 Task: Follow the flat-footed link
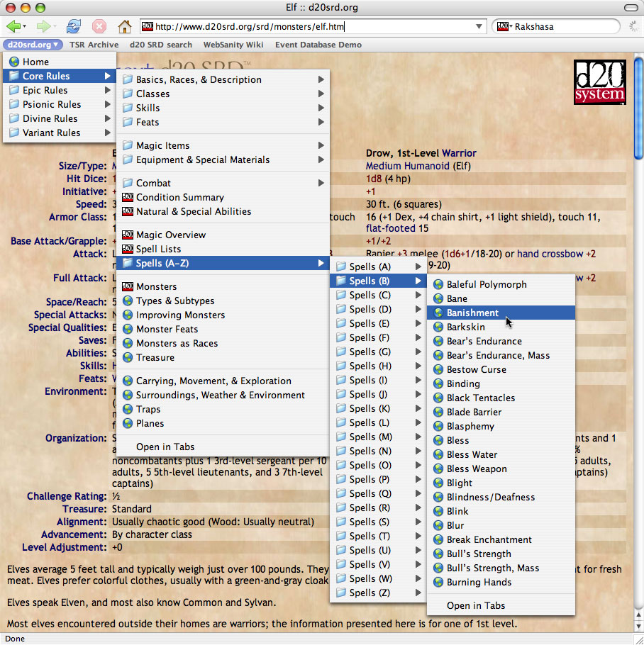point(391,228)
